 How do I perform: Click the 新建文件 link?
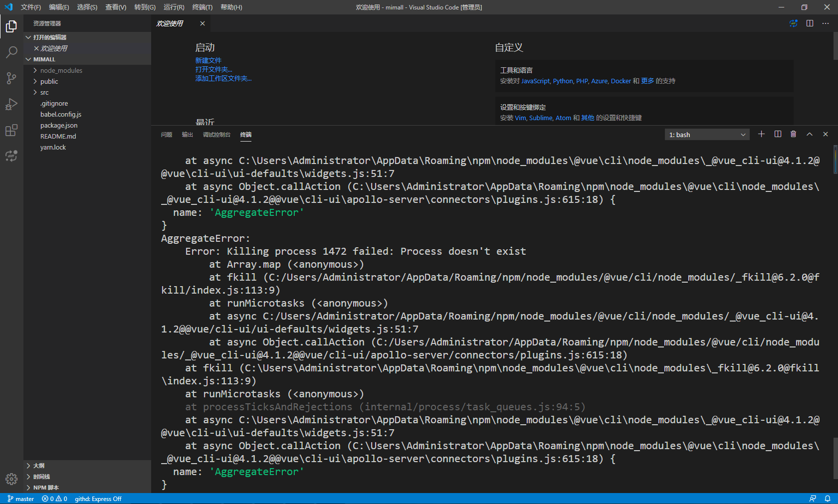click(x=209, y=60)
